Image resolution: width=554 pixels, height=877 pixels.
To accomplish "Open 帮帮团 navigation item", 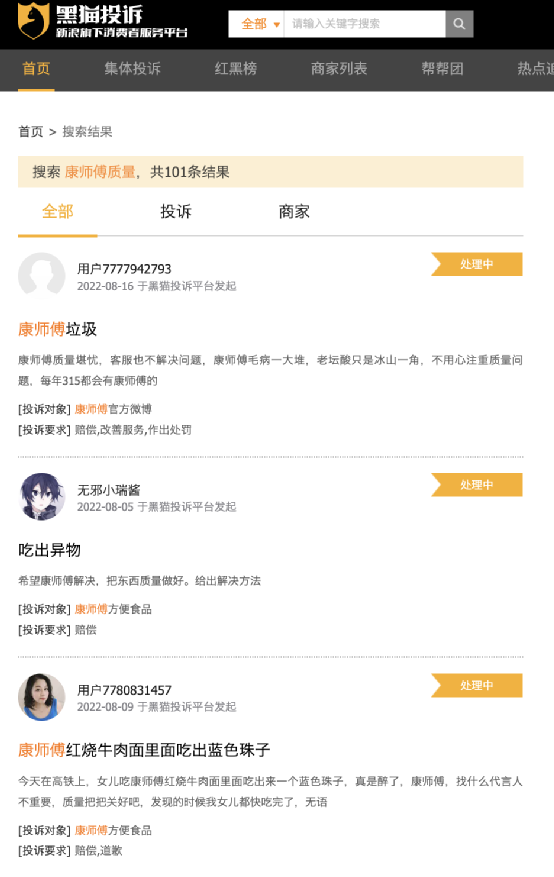I will (x=442, y=69).
